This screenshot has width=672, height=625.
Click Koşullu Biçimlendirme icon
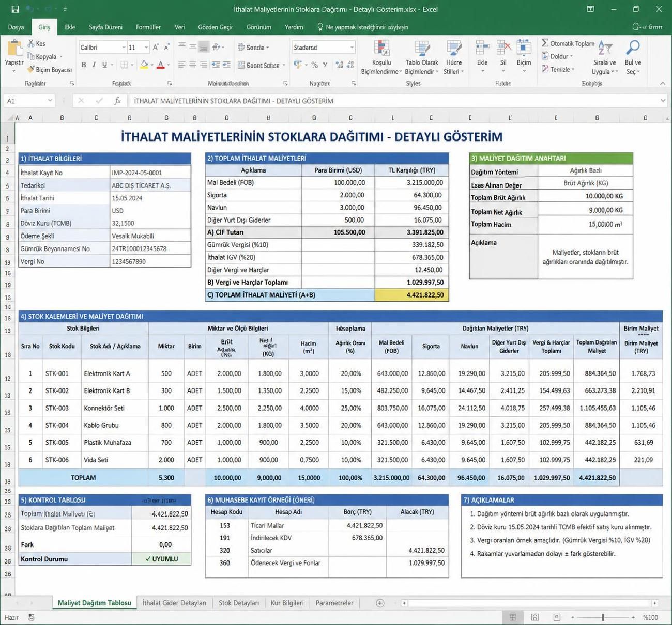click(x=381, y=49)
